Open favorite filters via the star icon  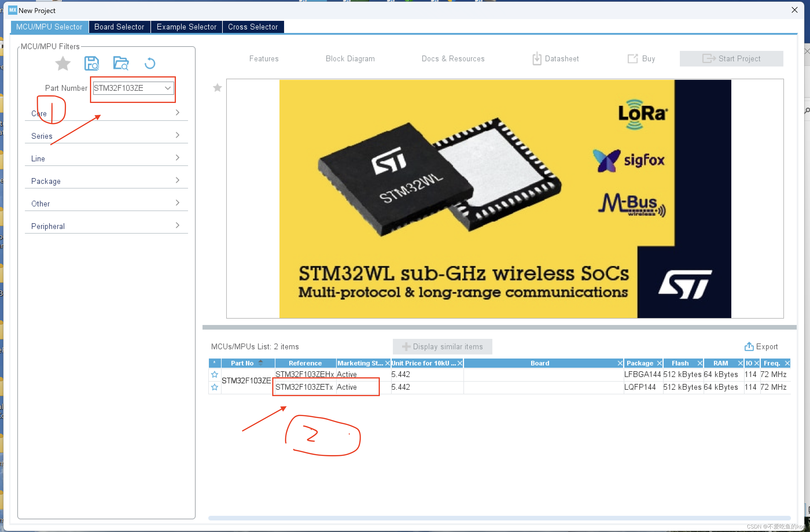[62, 63]
